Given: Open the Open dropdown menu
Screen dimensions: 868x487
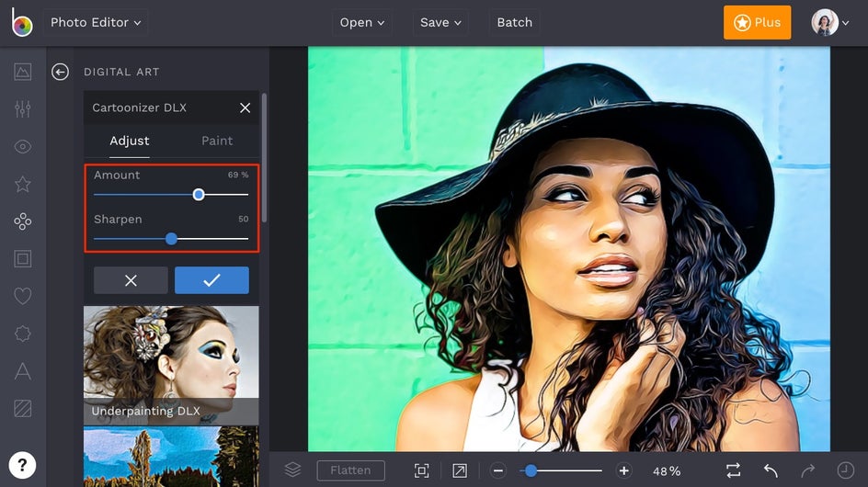Looking at the screenshot, I should (361, 22).
